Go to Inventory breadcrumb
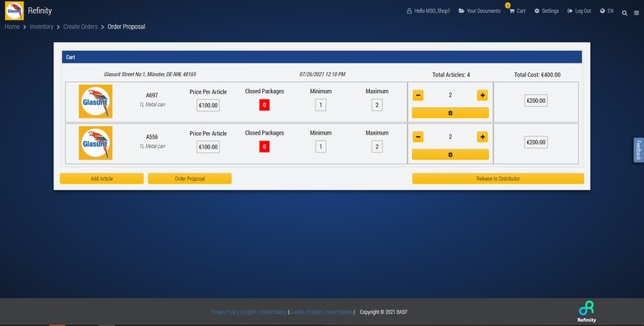 [x=41, y=27]
